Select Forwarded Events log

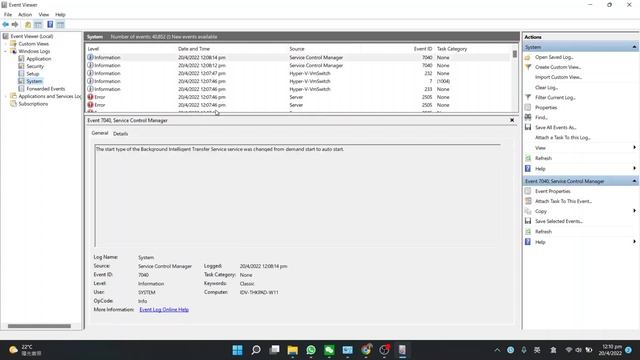[45, 89]
